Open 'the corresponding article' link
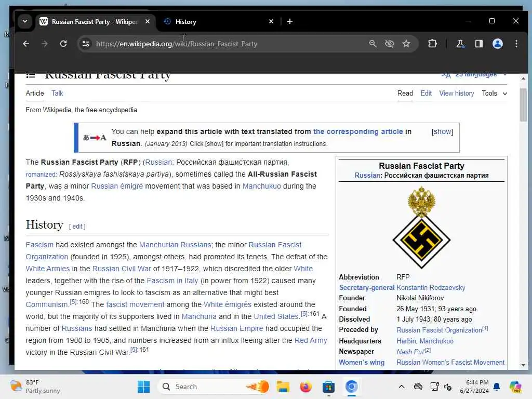The height and width of the screenshot is (399, 532). [x=358, y=131]
